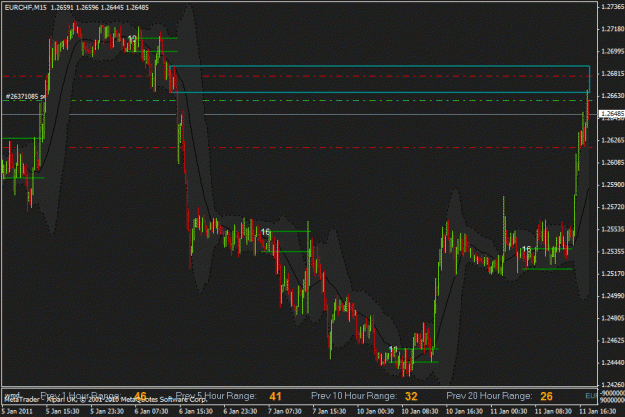The image size is (625, 417).
Task: Click the orange value 26
Action: [546, 396]
